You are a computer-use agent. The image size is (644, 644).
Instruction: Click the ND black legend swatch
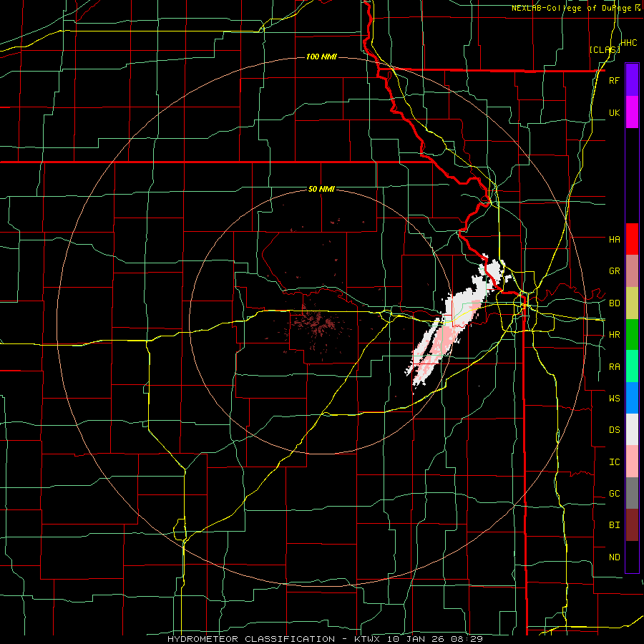pos(632,557)
